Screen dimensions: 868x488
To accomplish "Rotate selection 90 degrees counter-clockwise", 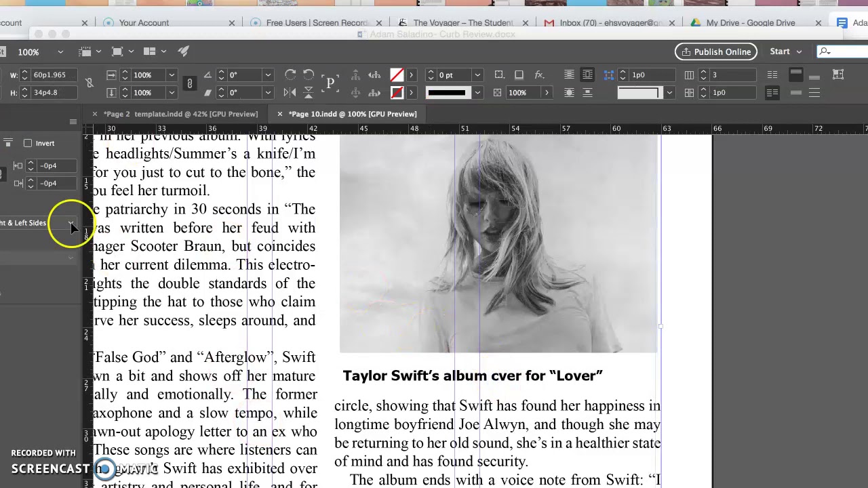I will (309, 75).
